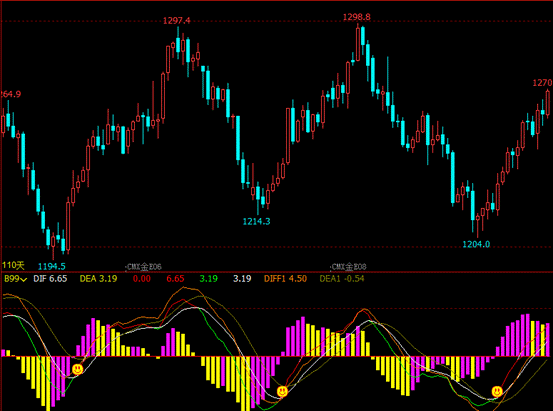The image size is (553, 411).
Task: Click the green 3.19 indicator value
Action: pos(208,279)
